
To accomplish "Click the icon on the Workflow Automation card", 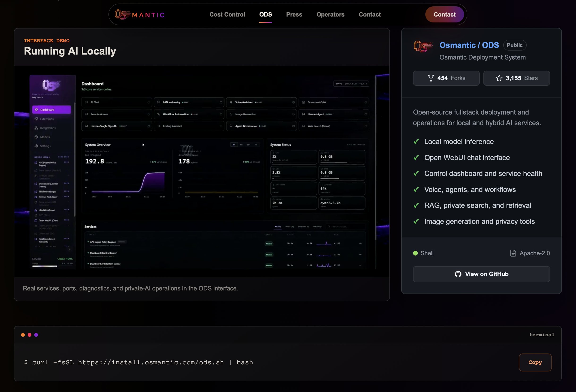I will pos(159,114).
